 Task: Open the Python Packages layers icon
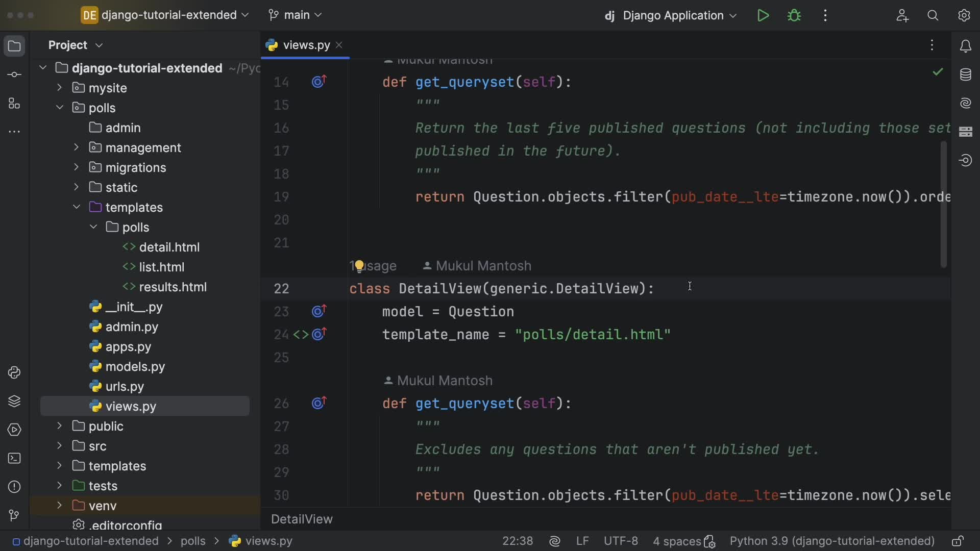(x=14, y=402)
